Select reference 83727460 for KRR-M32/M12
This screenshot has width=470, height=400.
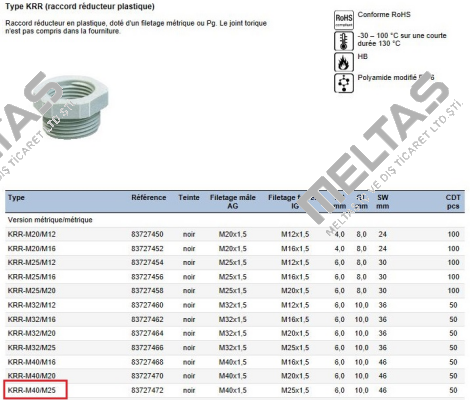(x=147, y=305)
